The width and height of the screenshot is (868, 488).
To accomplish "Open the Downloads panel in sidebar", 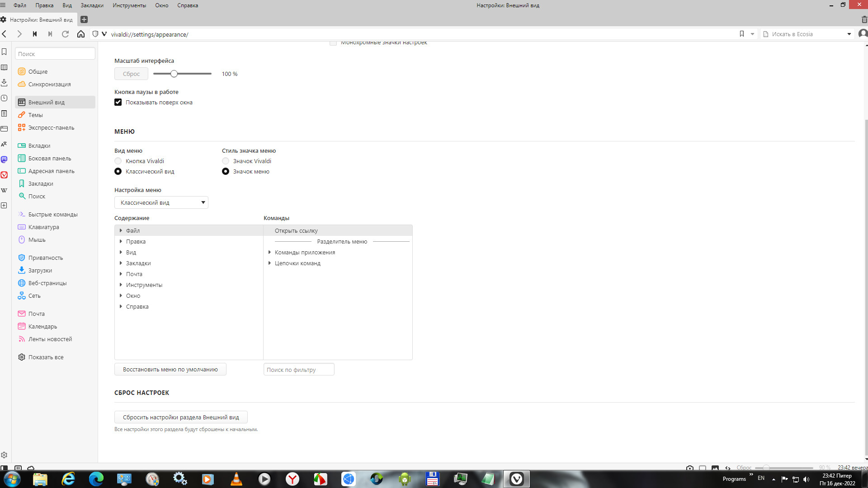I will [x=4, y=83].
